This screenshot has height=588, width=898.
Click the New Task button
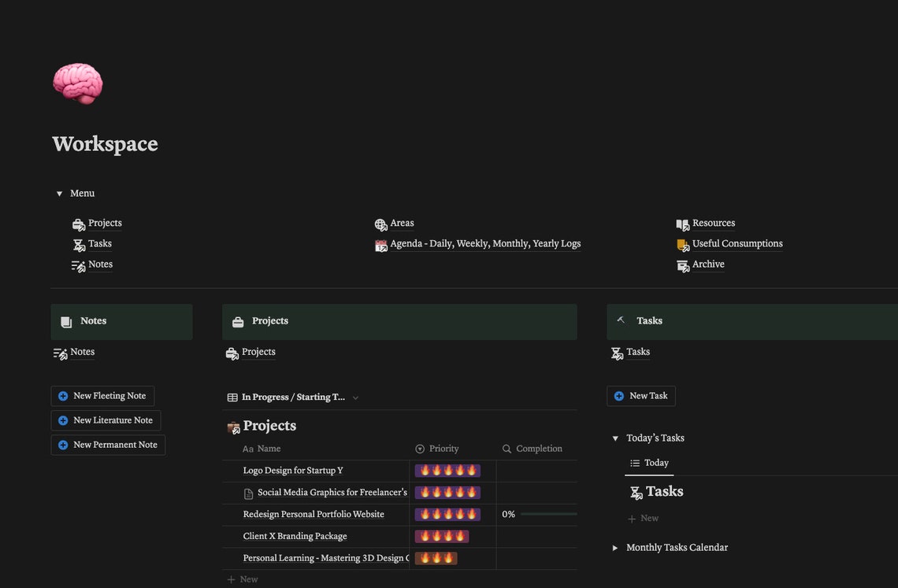641,396
